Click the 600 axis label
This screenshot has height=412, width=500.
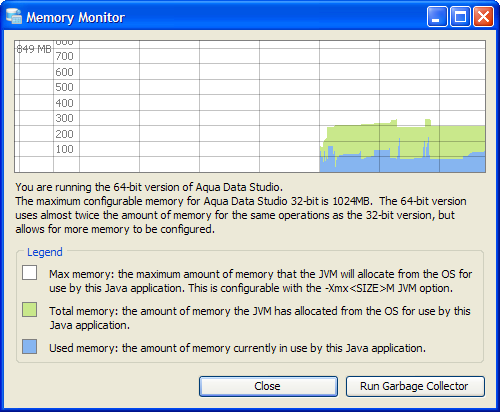(64, 72)
